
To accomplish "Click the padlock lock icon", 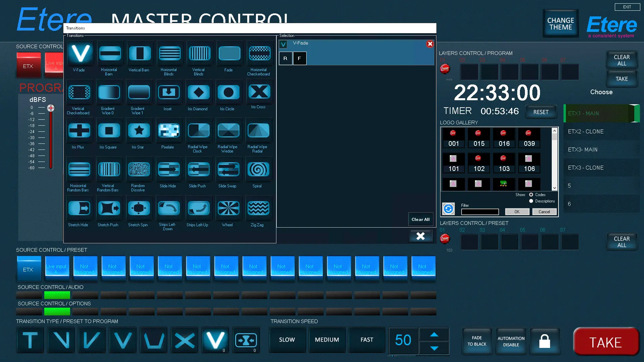I will click(544, 341).
